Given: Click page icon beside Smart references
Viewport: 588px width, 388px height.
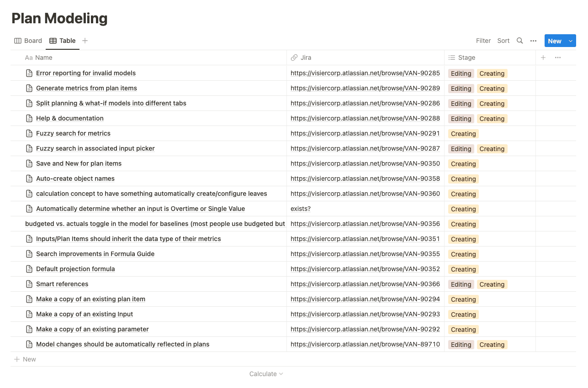Looking at the screenshot, I should pos(29,284).
